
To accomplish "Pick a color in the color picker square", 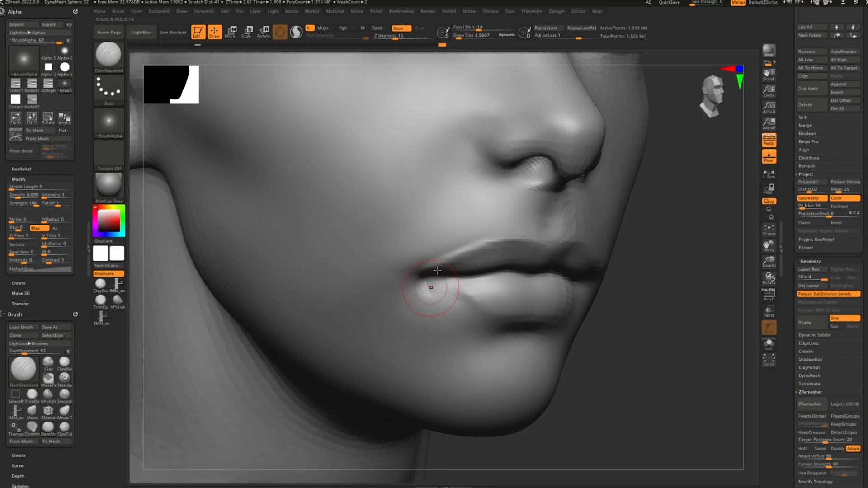I will [109, 221].
